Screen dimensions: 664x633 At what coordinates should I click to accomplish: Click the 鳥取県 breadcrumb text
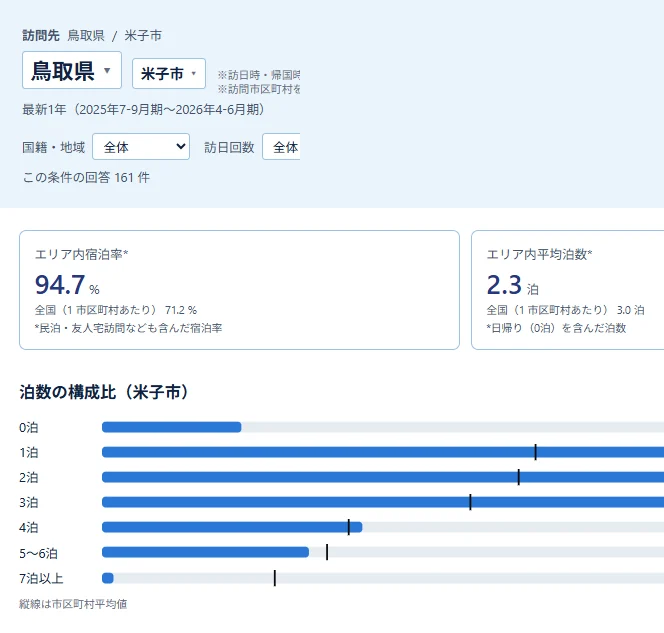point(86,36)
